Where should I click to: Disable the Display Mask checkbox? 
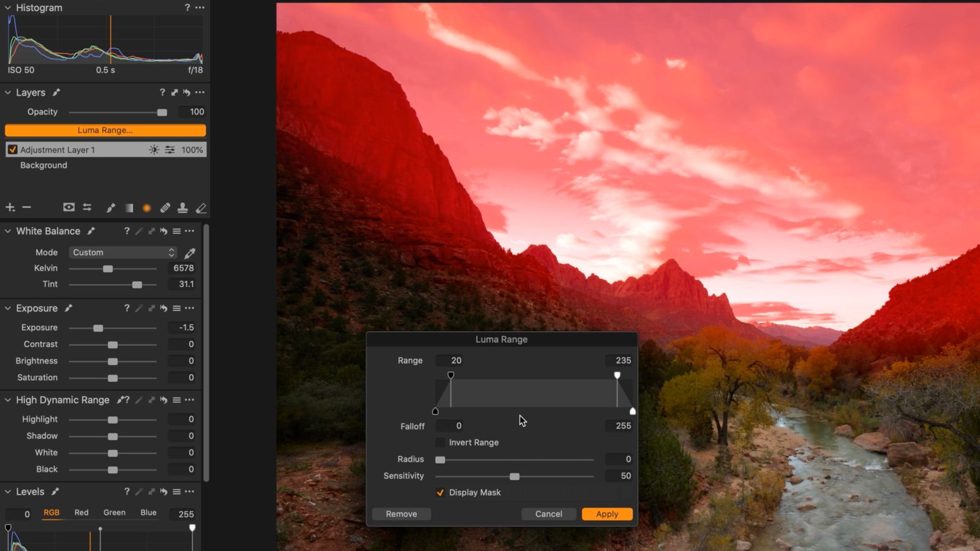pyautogui.click(x=440, y=492)
